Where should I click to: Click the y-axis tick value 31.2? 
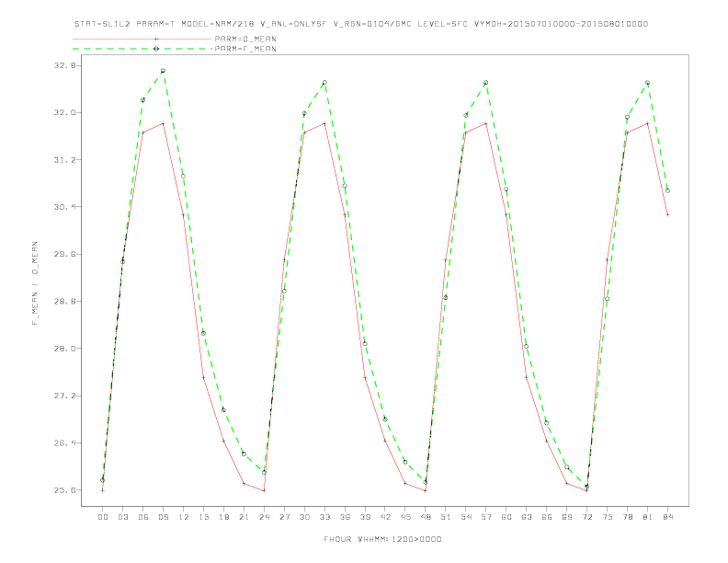pyautogui.click(x=64, y=160)
